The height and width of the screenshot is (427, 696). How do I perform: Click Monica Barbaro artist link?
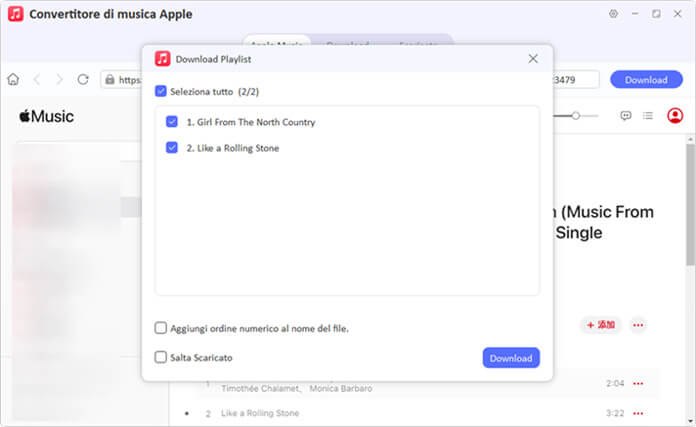coord(341,388)
